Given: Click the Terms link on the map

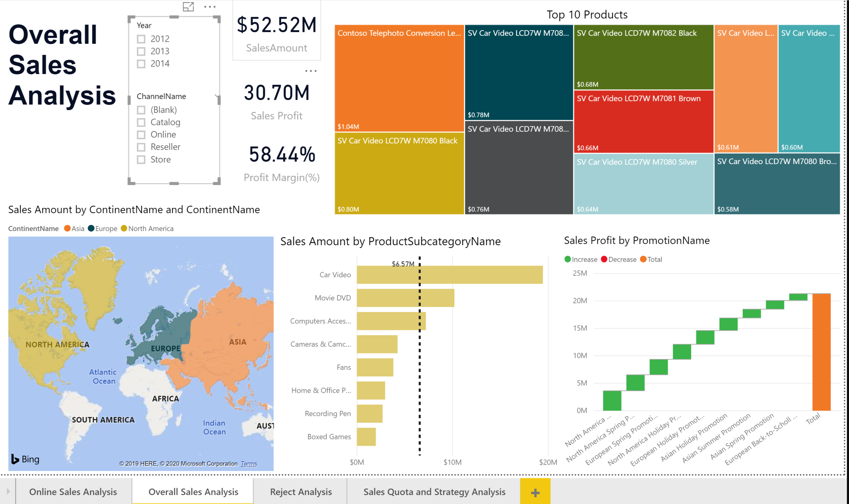Looking at the screenshot, I should [249, 464].
